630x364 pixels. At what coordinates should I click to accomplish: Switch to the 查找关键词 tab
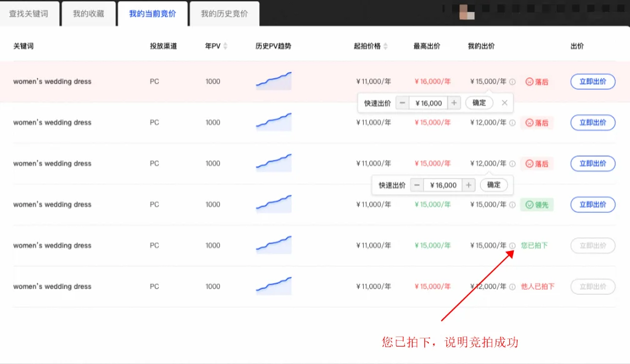[x=29, y=14]
